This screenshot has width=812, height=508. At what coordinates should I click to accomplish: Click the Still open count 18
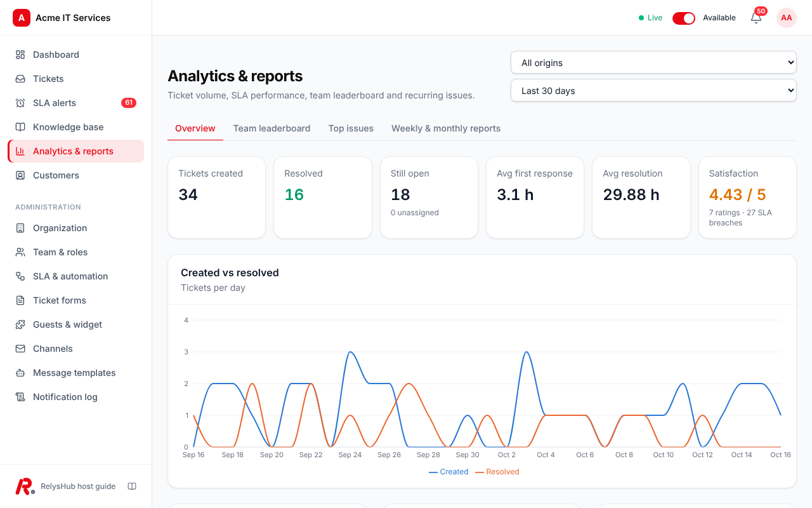pos(400,194)
